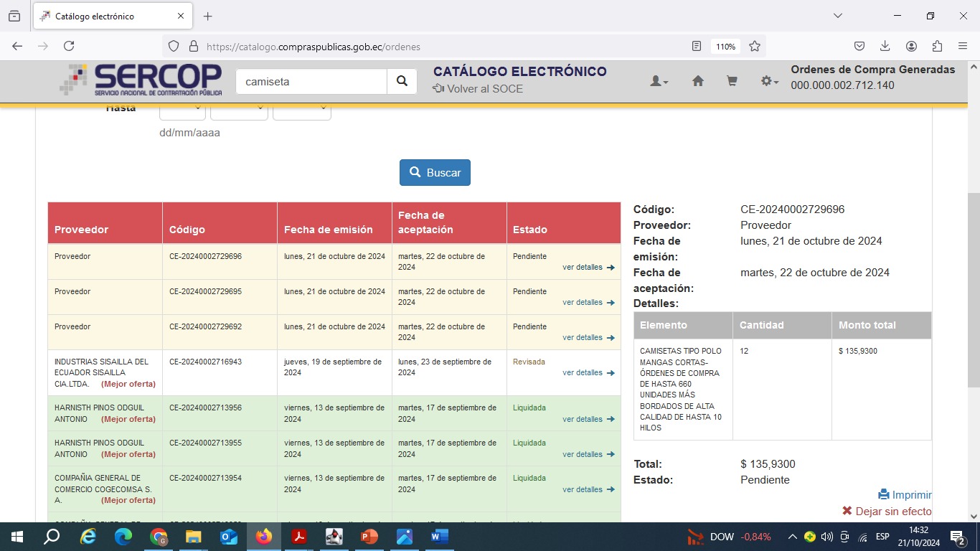This screenshot has width=980, height=551.
Task: Reload the current page
Action: [69, 46]
